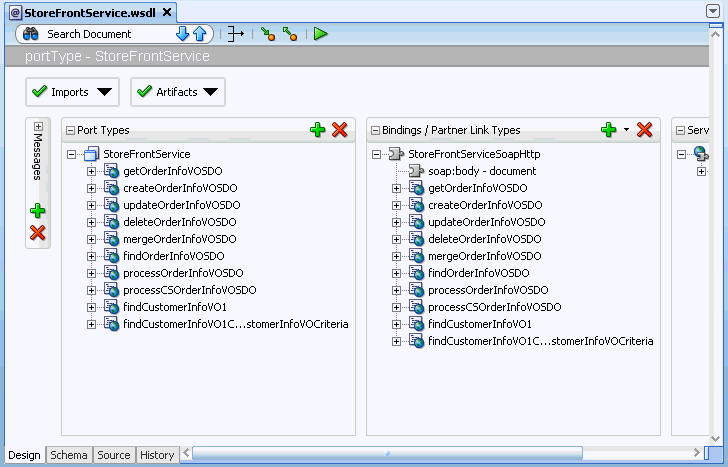Click the green run arrow in toolbar
Screen dimensions: 728x467
320,34
